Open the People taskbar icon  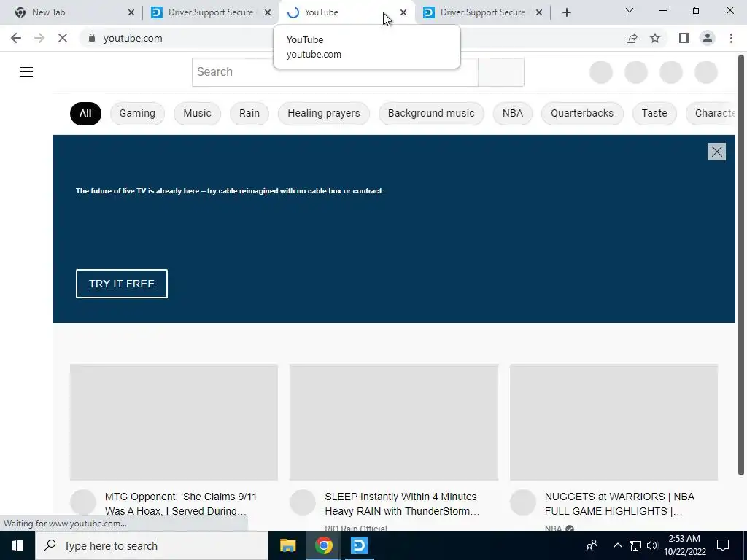click(x=592, y=545)
